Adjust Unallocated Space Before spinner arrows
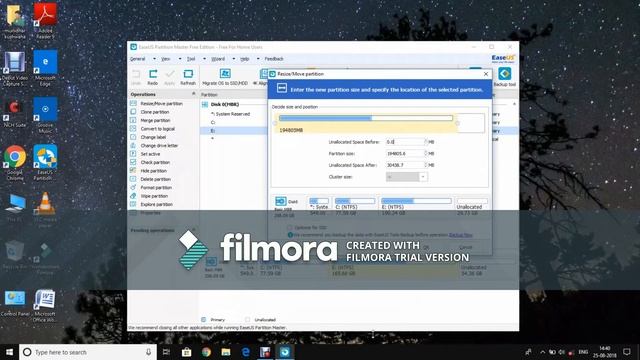The image size is (640, 360). pos(426,142)
